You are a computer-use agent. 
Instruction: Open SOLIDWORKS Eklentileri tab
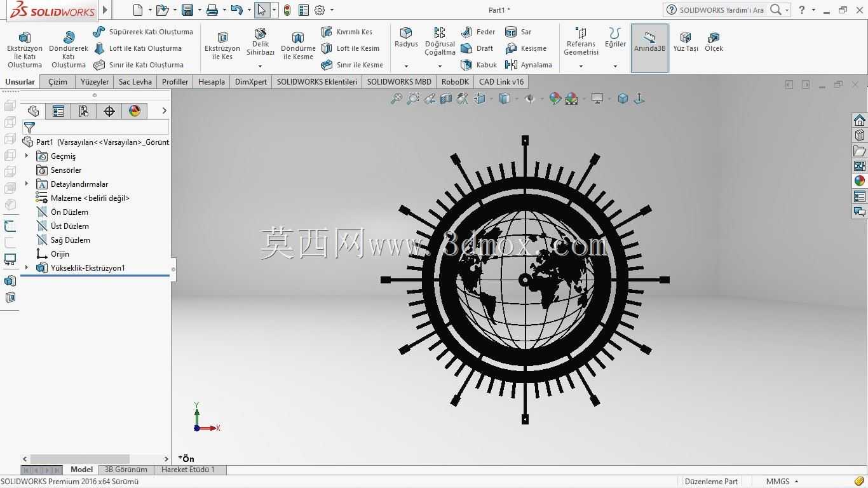click(317, 82)
